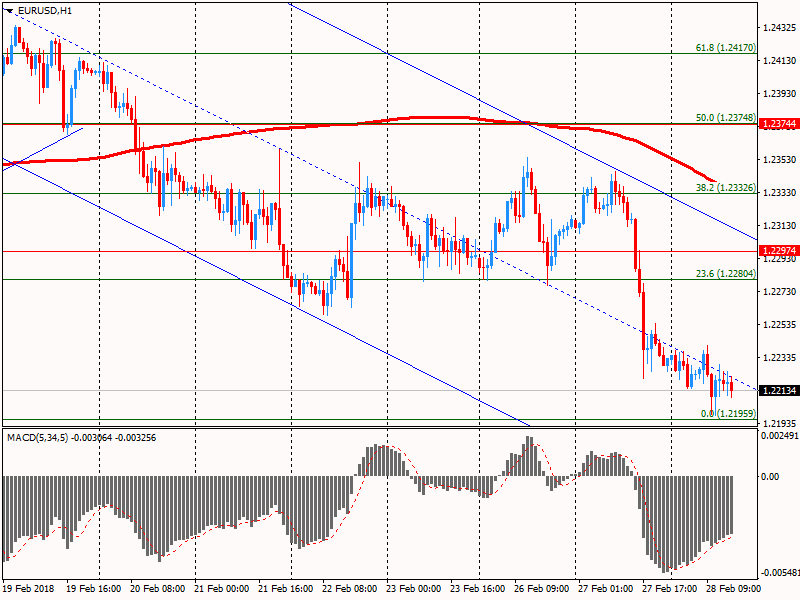Click the MACD 0.00 zero level scale label
The height and width of the screenshot is (600, 800).
pos(770,477)
